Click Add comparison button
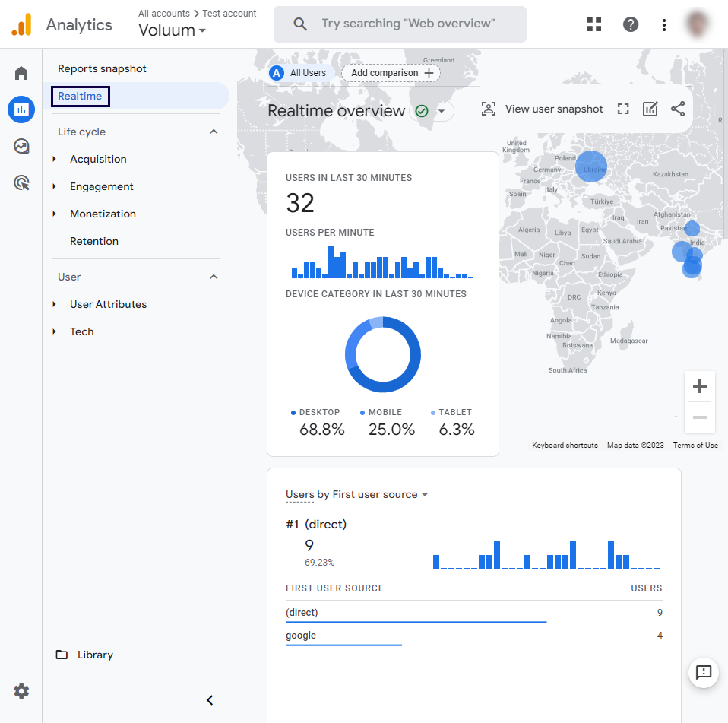The image size is (728, 723). click(x=391, y=73)
